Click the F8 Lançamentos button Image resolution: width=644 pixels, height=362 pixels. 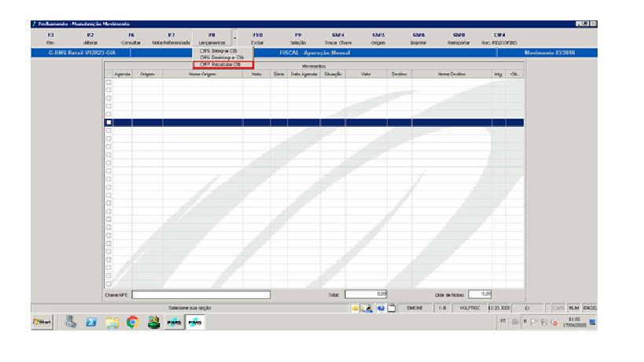coord(212,39)
